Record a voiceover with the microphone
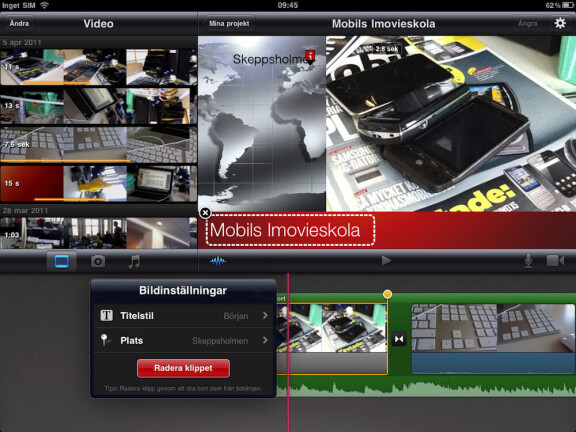Viewport: 576px width, 432px height. click(x=528, y=261)
